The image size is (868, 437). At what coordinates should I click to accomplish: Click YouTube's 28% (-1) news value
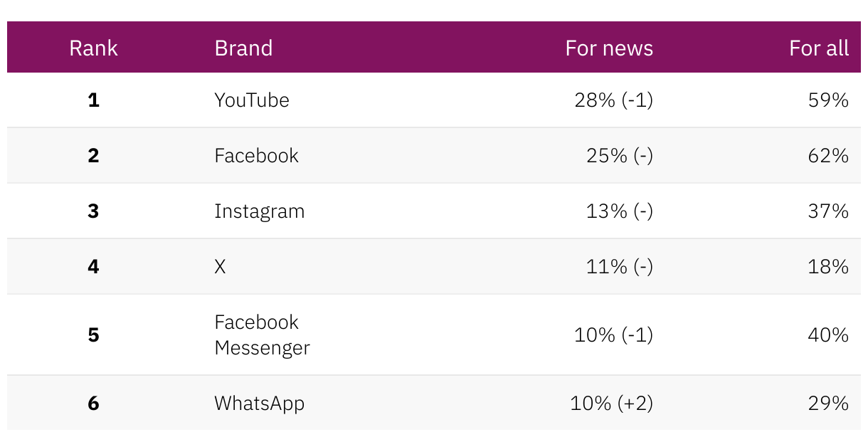pos(613,100)
